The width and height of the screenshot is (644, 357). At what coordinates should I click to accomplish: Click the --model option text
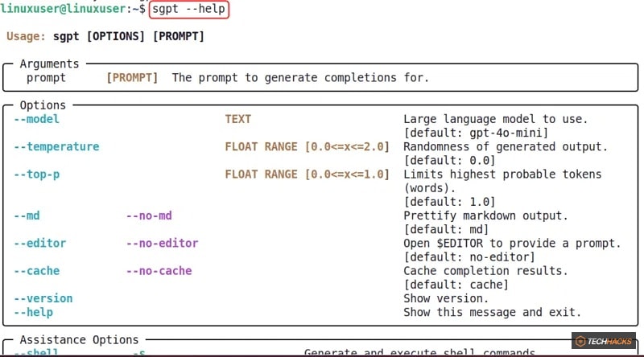pos(36,119)
